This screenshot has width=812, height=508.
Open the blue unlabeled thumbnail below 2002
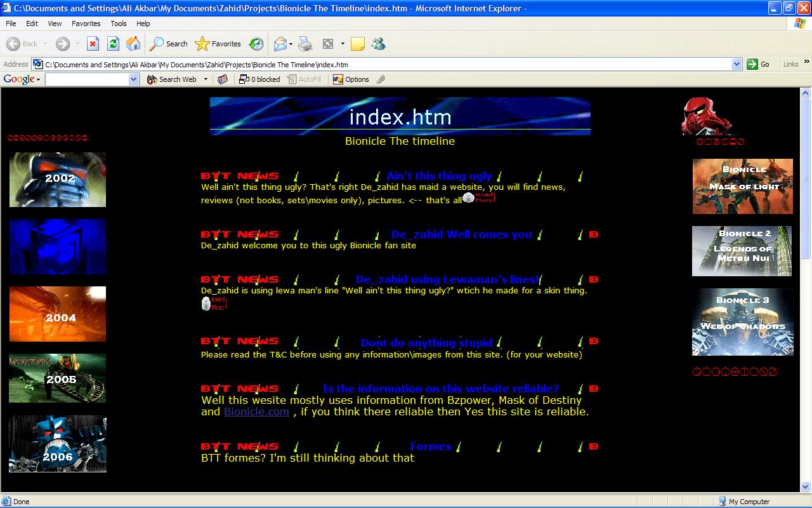tap(58, 247)
